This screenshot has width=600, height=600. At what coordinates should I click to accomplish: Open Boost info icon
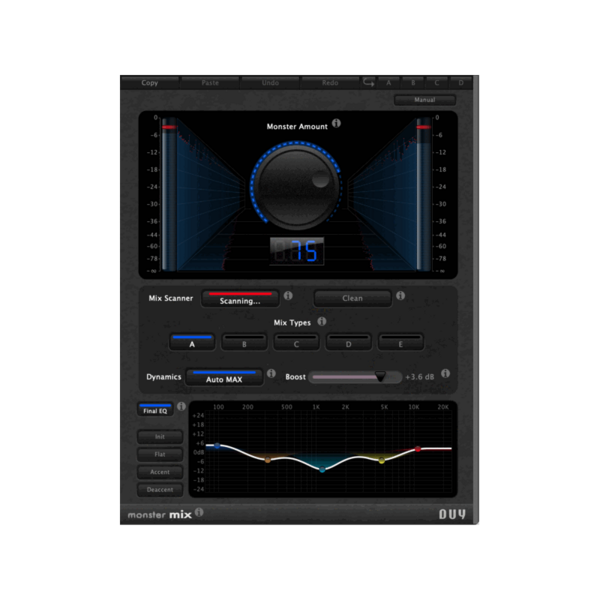[445, 373]
